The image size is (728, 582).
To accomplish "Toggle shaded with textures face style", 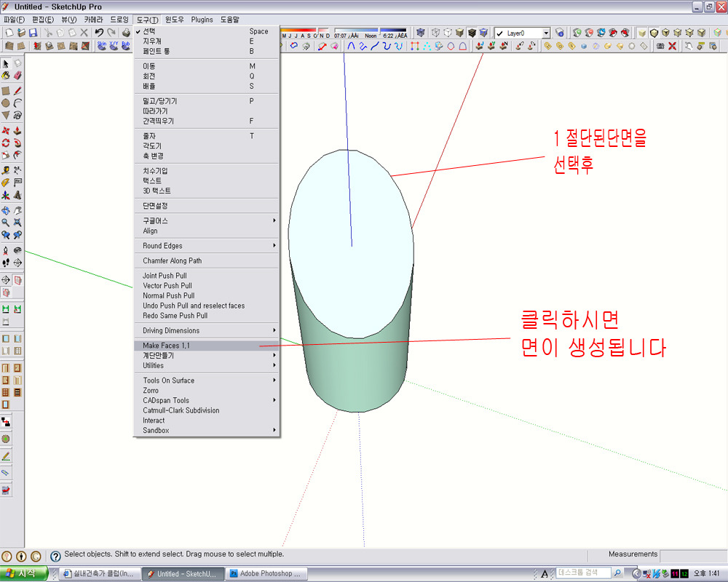I will click(472, 33).
